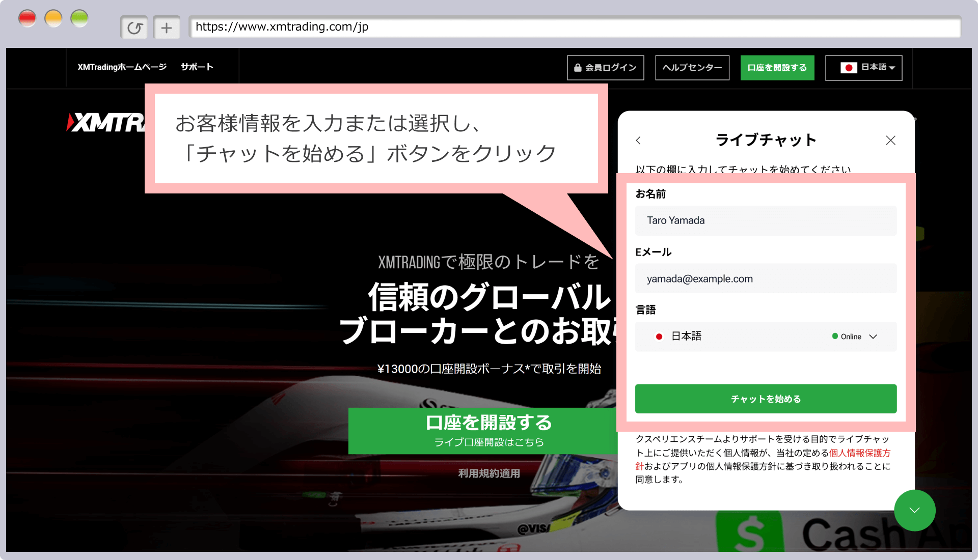Click the green maximize window button
This screenshot has height=560, width=978.
tap(79, 19)
